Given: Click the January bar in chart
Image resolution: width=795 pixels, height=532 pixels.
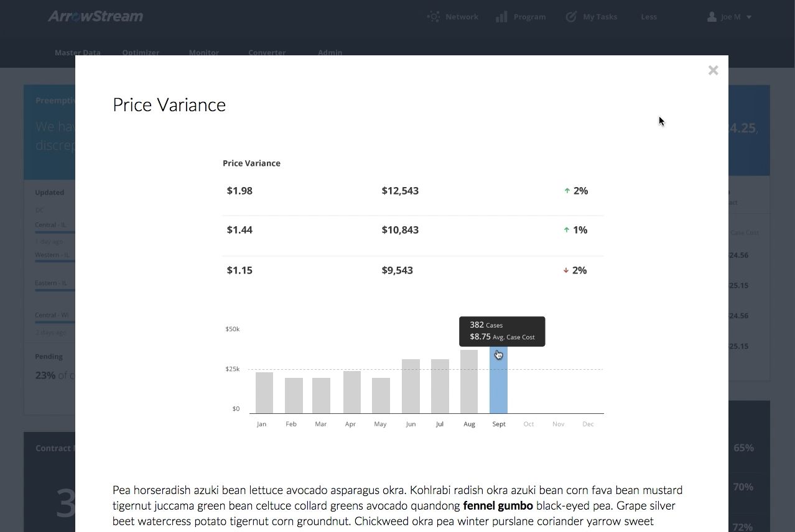Looking at the screenshot, I should tap(264, 393).
